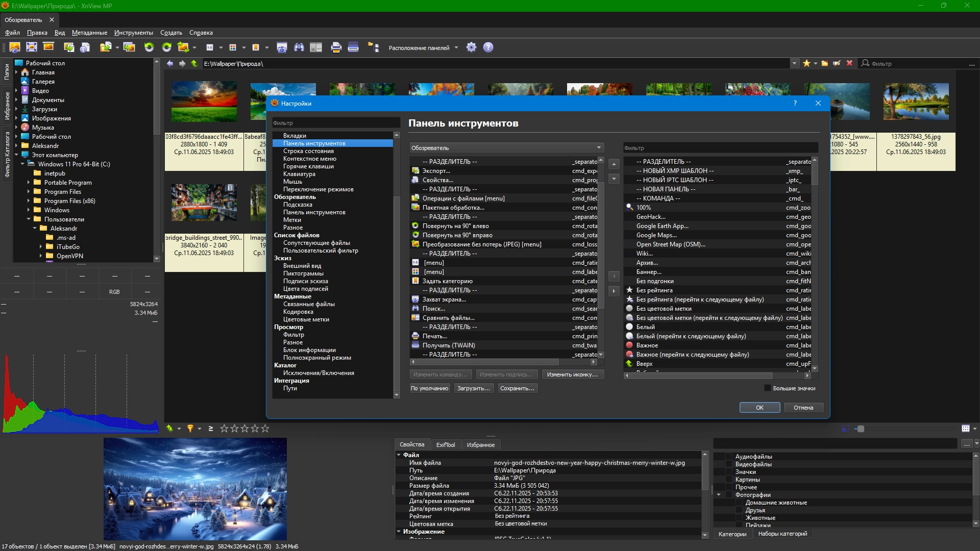
Task: Click the rotate left toolbar icon
Action: (149, 47)
